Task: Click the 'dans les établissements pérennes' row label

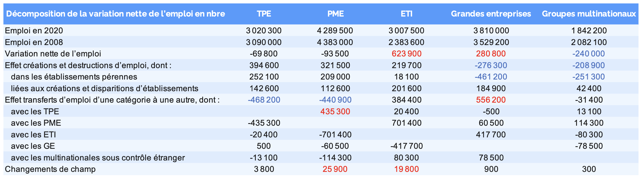Action: pos(74,77)
